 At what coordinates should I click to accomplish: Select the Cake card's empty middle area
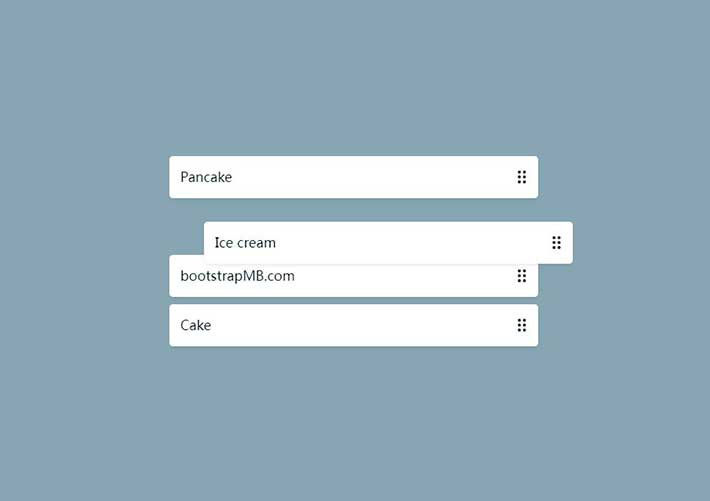pyautogui.click(x=360, y=325)
